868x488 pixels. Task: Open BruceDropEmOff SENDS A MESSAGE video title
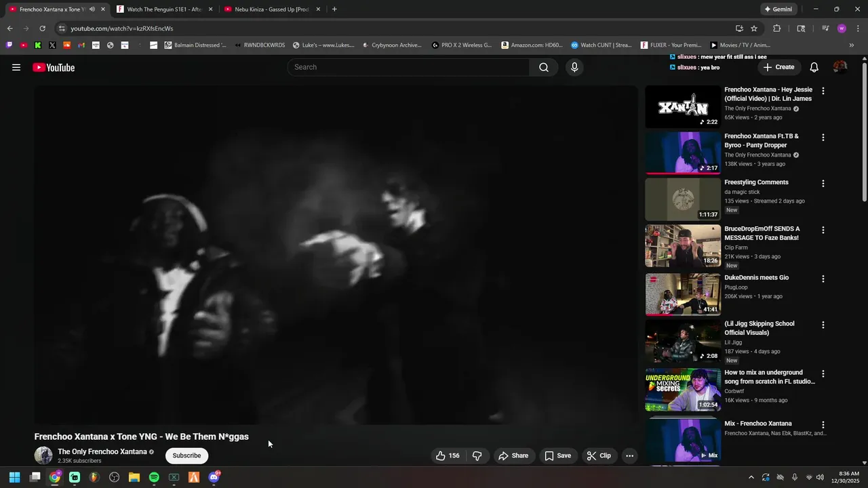pos(762,233)
